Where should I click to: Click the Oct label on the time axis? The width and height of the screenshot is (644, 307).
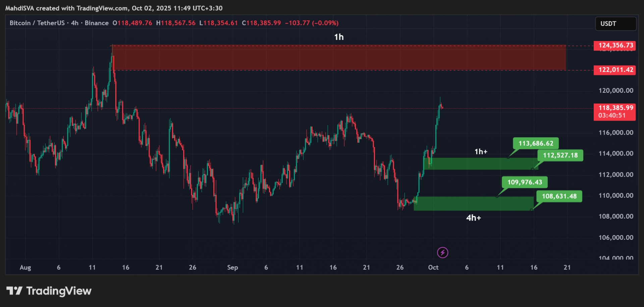pos(433,267)
